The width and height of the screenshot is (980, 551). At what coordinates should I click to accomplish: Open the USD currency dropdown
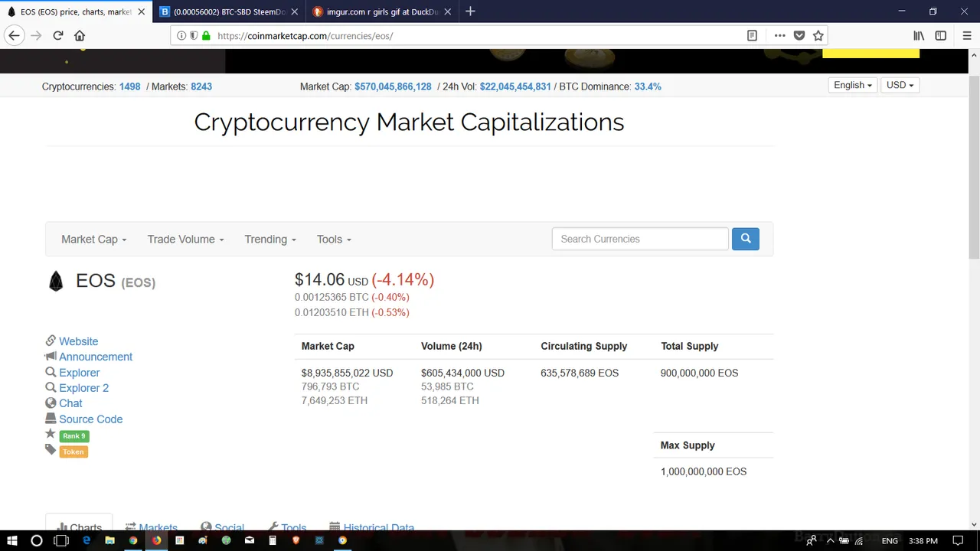point(900,85)
